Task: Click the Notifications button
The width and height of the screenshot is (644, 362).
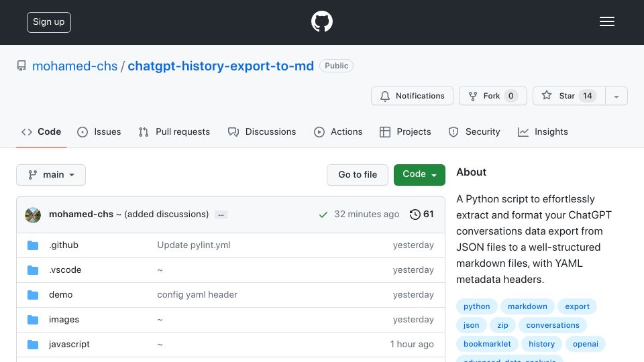Action: click(x=412, y=96)
